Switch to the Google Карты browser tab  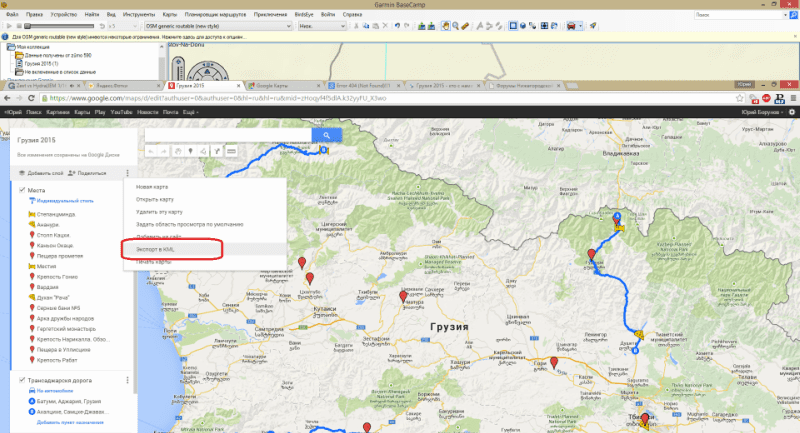[284, 86]
